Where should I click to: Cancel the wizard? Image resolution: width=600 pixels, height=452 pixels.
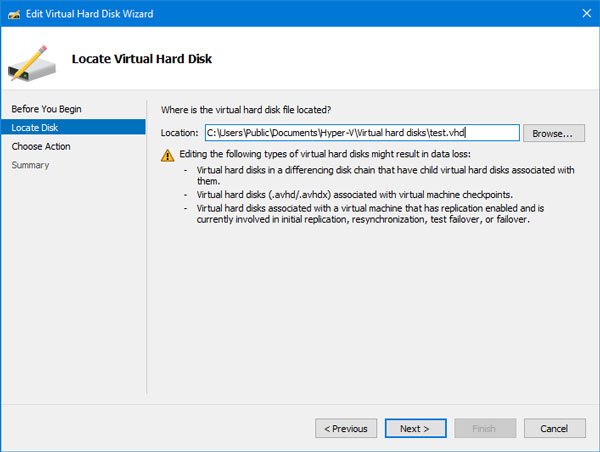[x=554, y=428]
